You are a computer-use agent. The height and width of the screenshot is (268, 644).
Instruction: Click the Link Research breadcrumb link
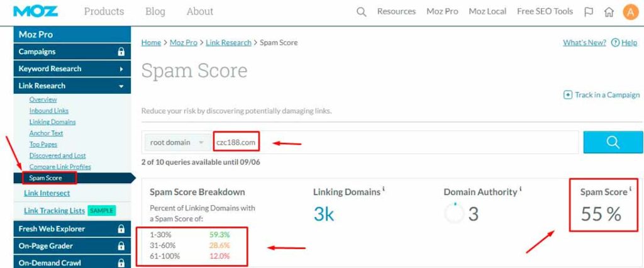tap(228, 43)
